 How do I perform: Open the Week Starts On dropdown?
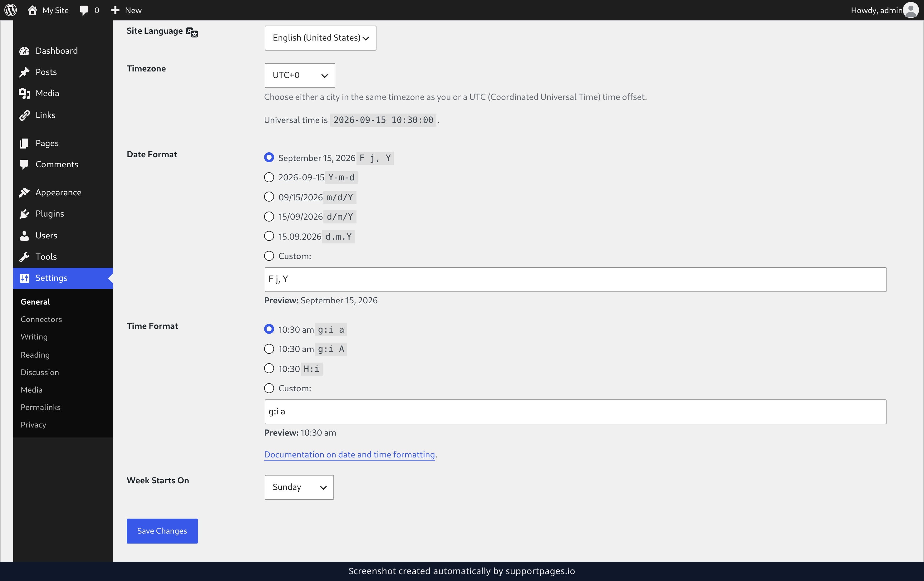(x=299, y=487)
